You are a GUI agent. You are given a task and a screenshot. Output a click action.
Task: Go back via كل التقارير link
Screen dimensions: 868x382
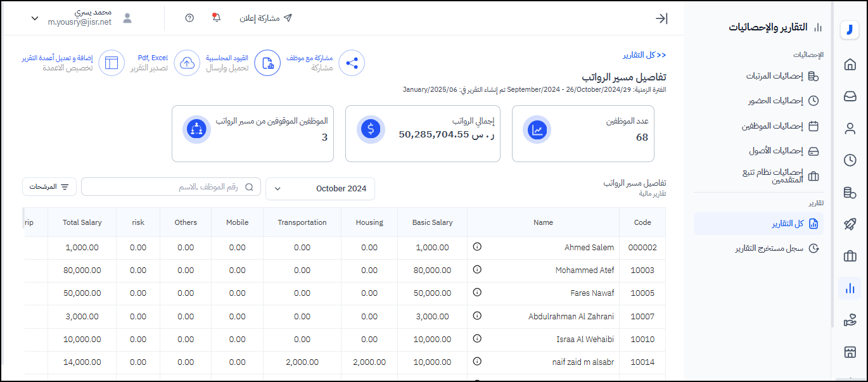pyautogui.click(x=644, y=55)
